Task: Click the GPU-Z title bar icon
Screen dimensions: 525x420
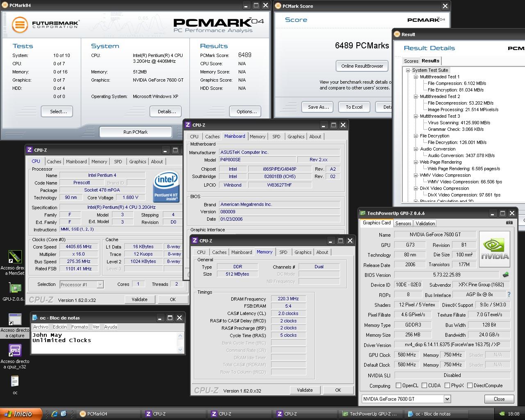Action: click(x=363, y=213)
